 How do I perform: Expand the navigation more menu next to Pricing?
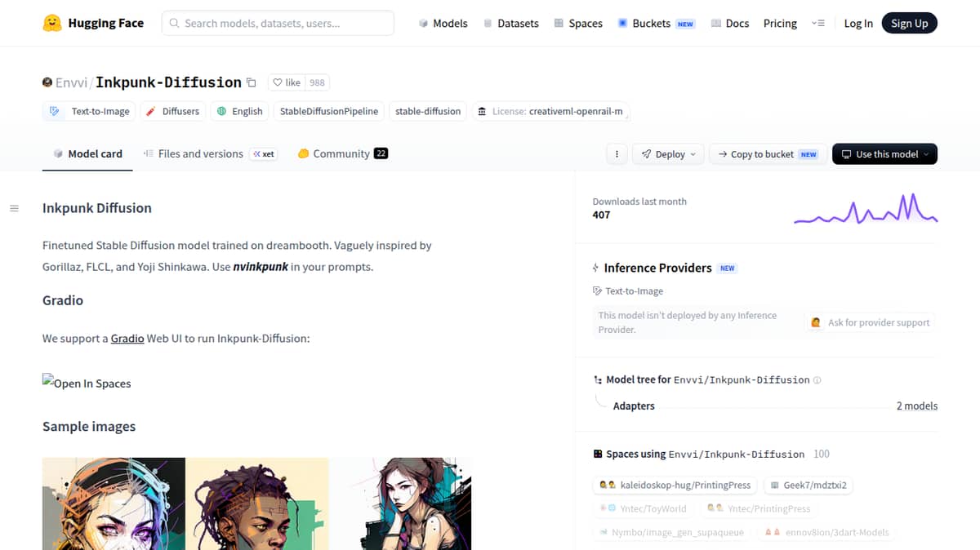[818, 24]
